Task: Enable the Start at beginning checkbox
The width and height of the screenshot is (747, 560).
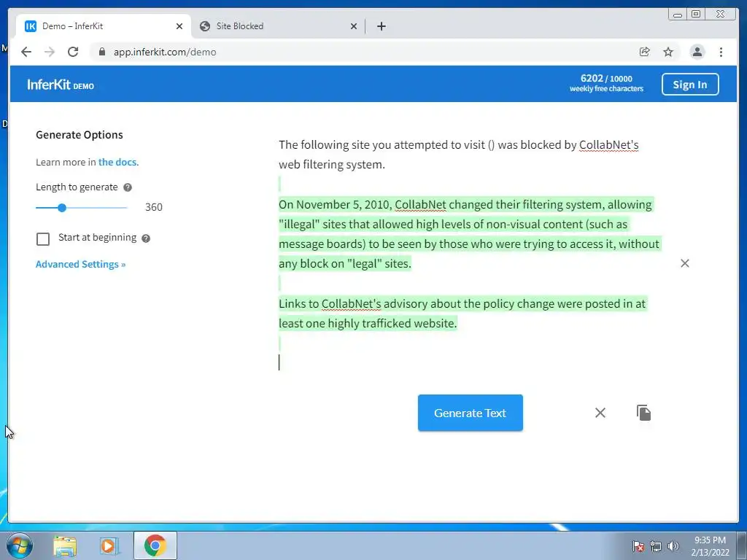Action: click(x=43, y=238)
